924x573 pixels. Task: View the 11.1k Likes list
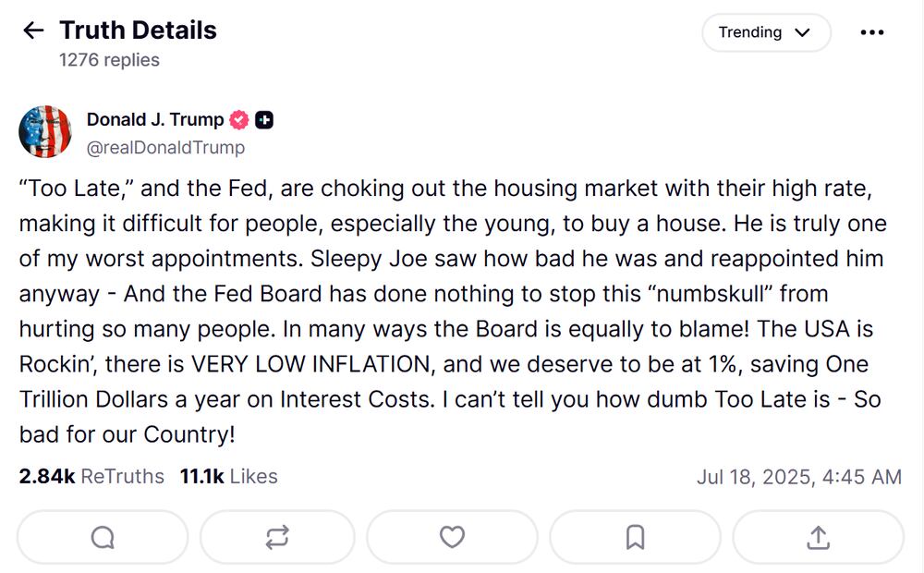point(228,477)
